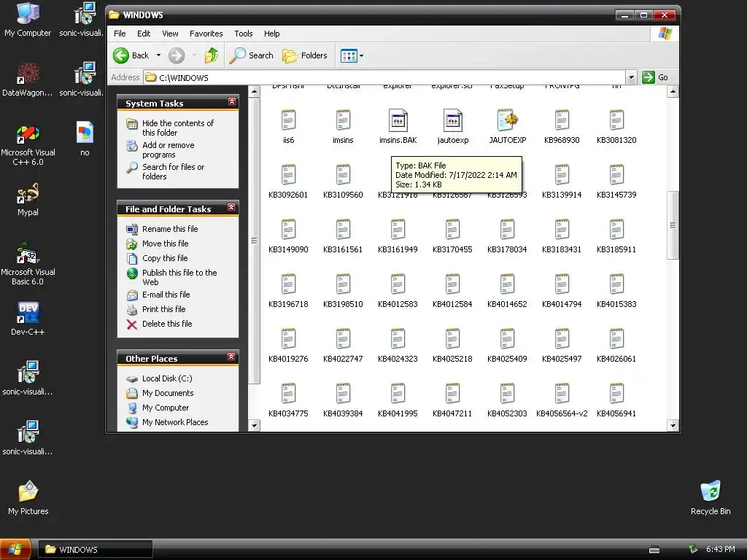Open My Network Places link
The width and height of the screenshot is (747, 560).
(175, 422)
